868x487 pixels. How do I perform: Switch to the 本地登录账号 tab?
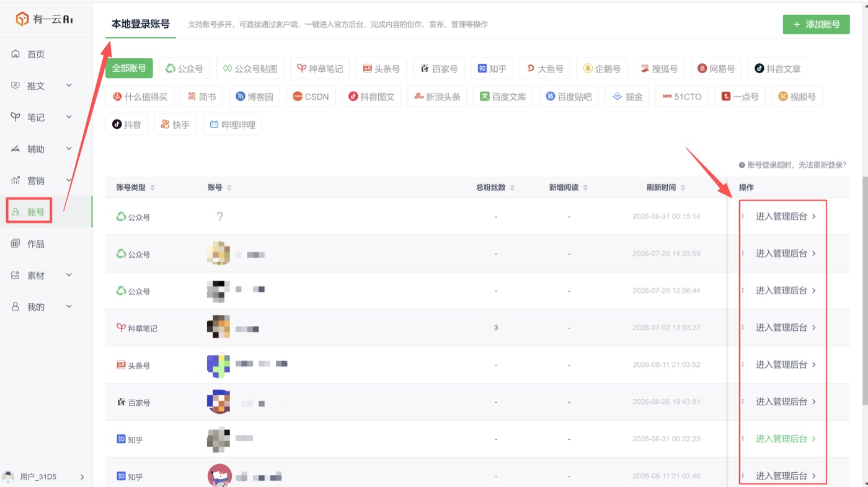point(141,24)
